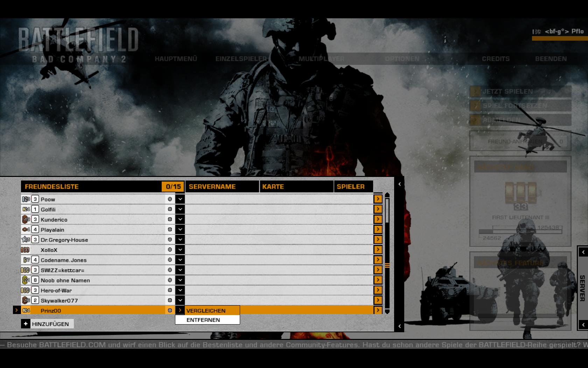Open Skywalker077's options dropdown
This screenshot has height=368, width=588.
[x=180, y=300]
